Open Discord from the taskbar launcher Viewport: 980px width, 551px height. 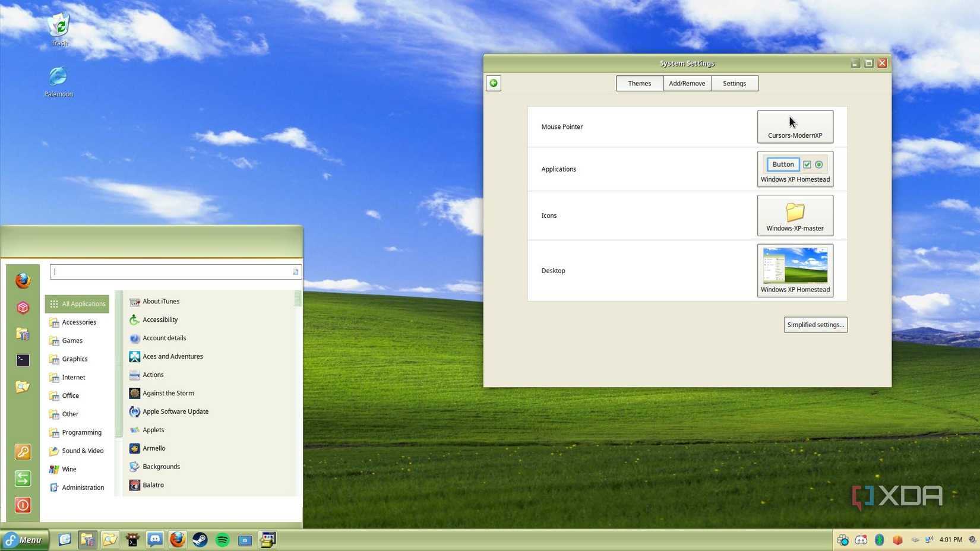155,540
